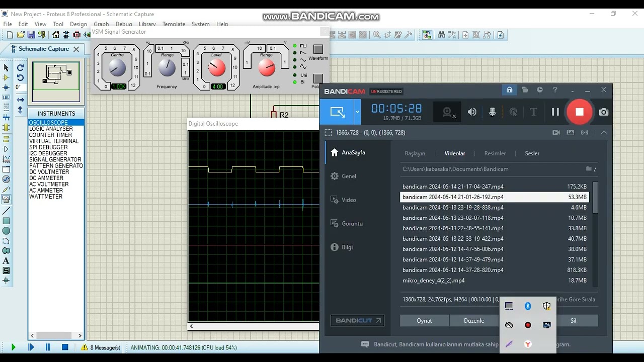Viewport: 644px width, 362px height.
Task: Click the schematic overview thumbnail
Action: [56, 82]
